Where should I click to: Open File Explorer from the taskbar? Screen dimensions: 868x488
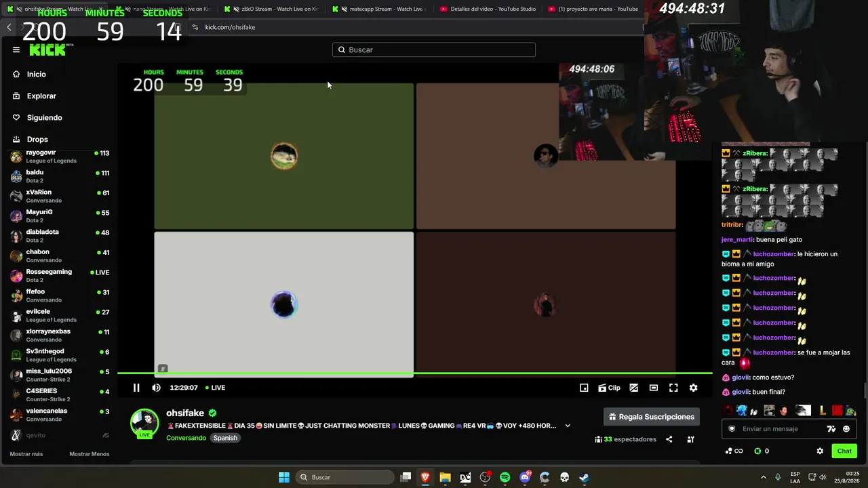click(446, 477)
